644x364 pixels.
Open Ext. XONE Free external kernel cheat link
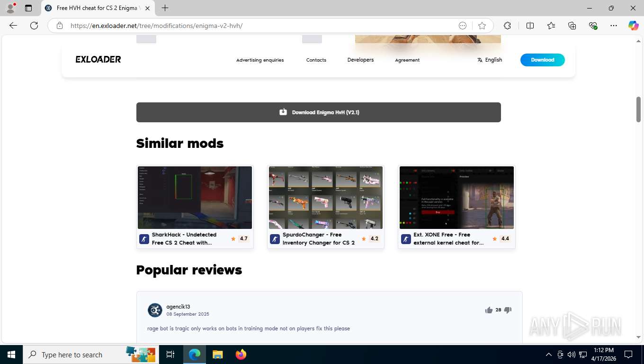pos(449,238)
